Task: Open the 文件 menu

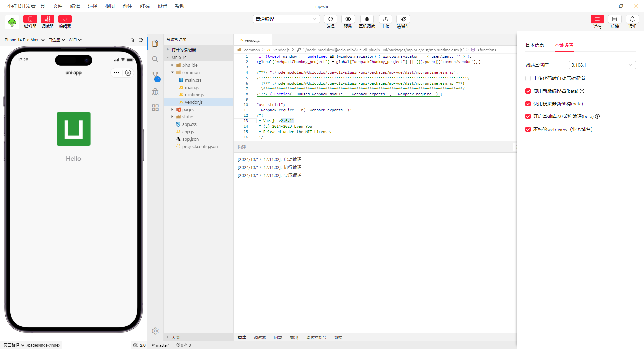Action: click(58, 6)
